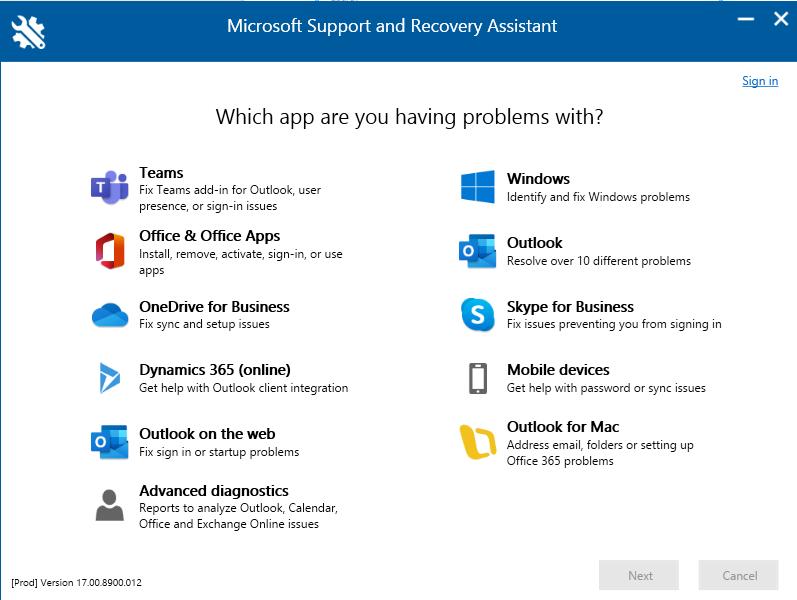
Task: Choose the Outlook for Mac icon
Action: click(x=477, y=442)
